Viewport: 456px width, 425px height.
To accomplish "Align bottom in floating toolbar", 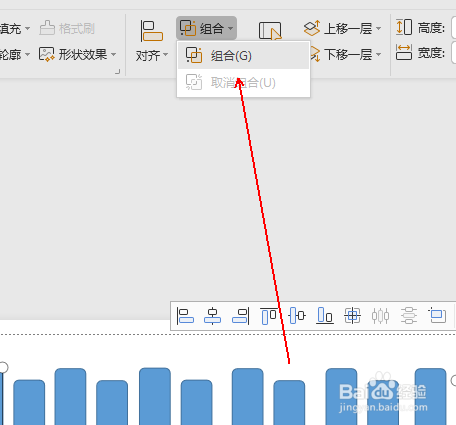I will [325, 316].
